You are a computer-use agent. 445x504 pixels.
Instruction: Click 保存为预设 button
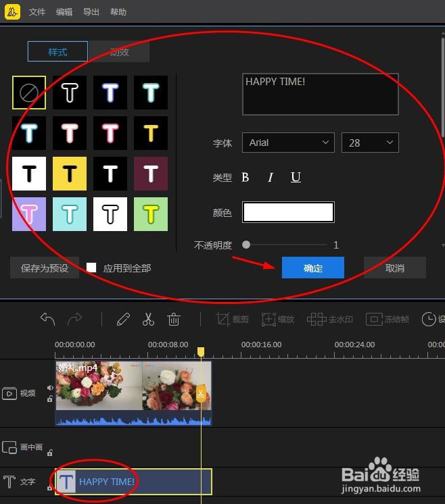(x=45, y=268)
